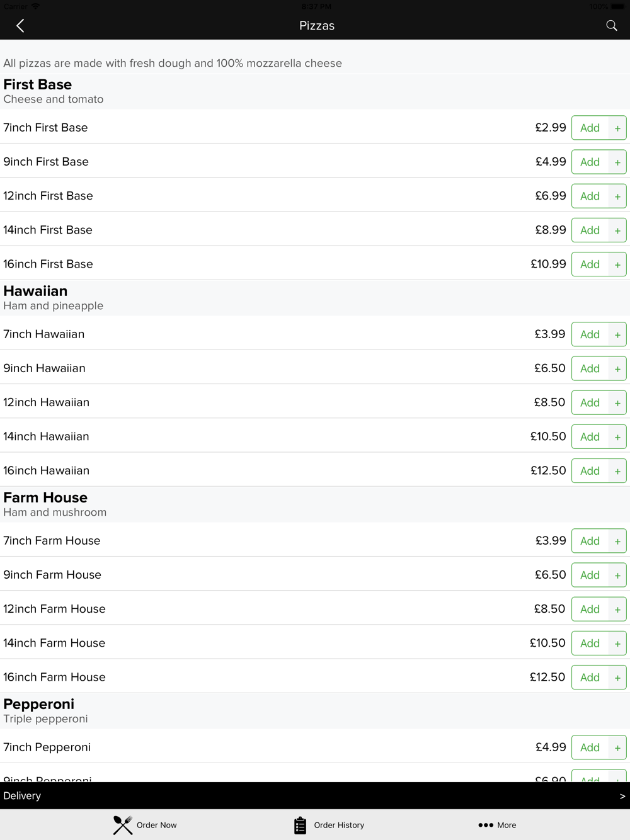Select the 14inch First Base item name
The width and height of the screenshot is (630, 840).
click(48, 230)
